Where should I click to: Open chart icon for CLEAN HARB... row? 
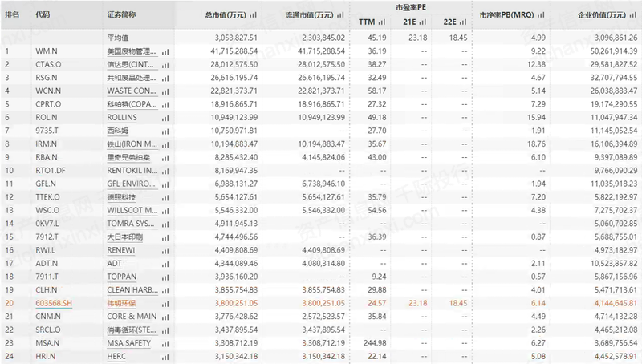(x=165, y=291)
